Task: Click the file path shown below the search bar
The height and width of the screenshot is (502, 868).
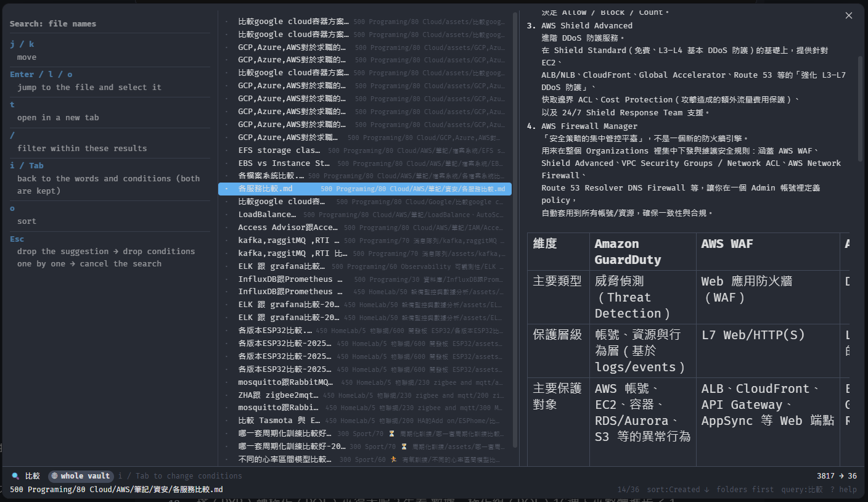Action: click(x=117, y=490)
